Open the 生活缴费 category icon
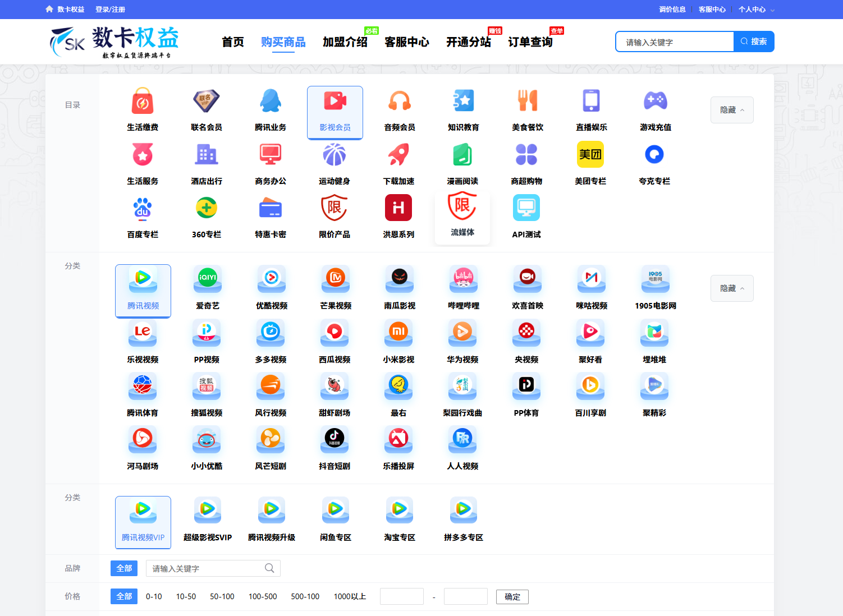 click(x=143, y=102)
